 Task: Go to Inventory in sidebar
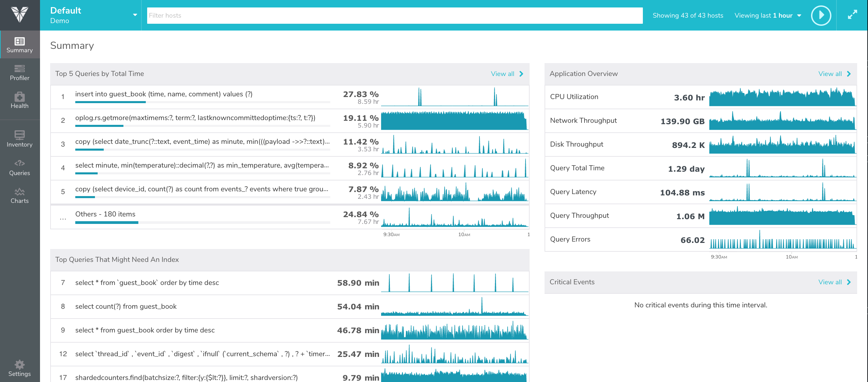[x=20, y=139]
